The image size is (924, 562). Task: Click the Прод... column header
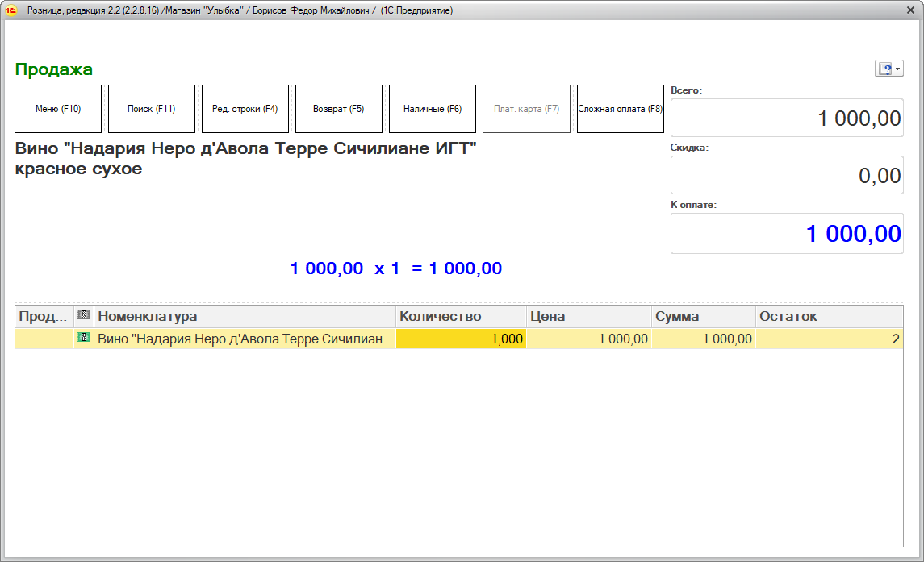click(x=44, y=316)
